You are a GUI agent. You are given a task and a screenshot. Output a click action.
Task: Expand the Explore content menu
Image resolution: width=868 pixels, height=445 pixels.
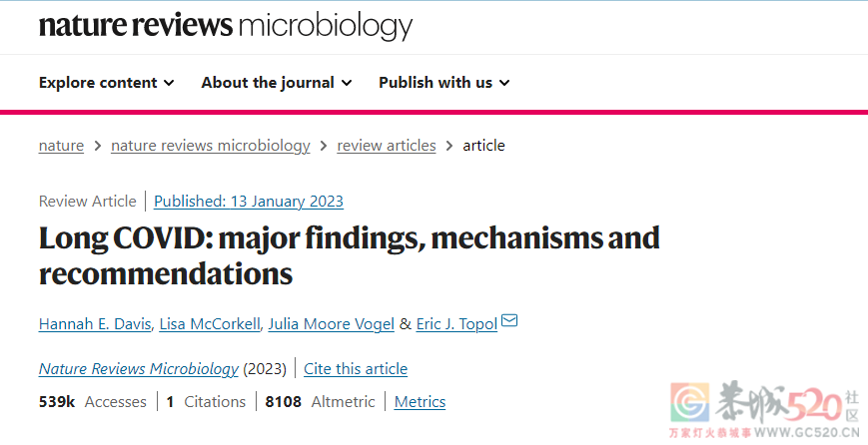click(106, 83)
